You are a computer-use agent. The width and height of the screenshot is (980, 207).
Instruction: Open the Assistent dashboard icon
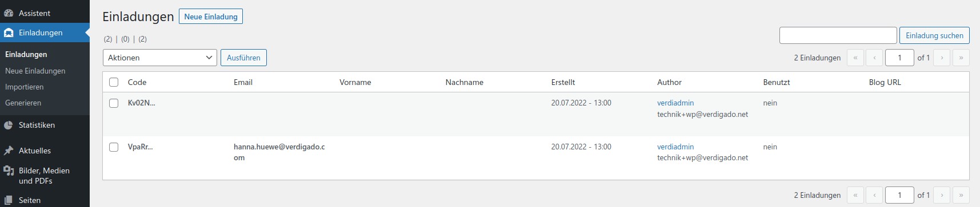pyautogui.click(x=9, y=13)
